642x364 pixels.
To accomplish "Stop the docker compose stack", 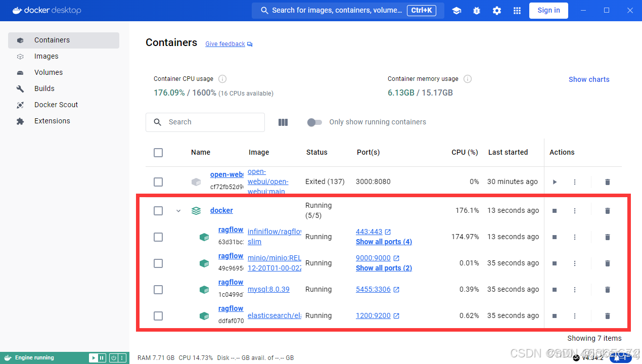I will [x=555, y=211].
